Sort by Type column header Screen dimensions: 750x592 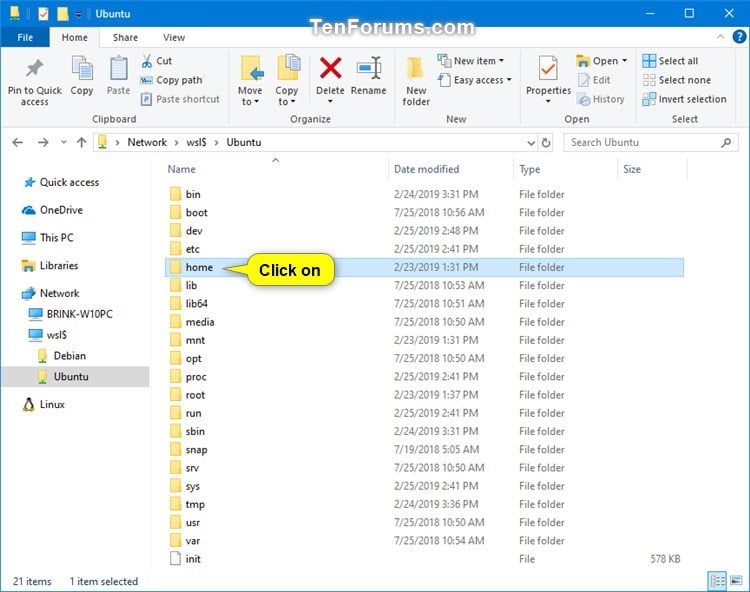[x=529, y=169]
